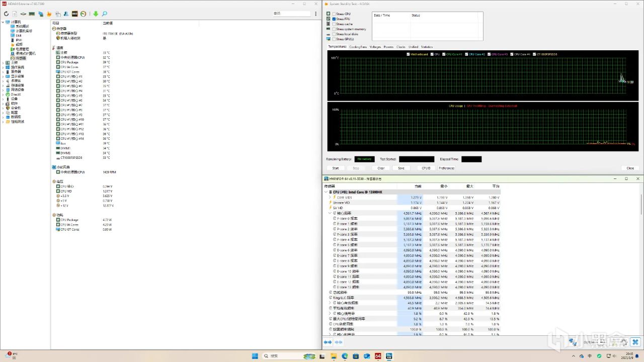Click the blue X close-sensors icon in HWiNFO

pos(635,342)
